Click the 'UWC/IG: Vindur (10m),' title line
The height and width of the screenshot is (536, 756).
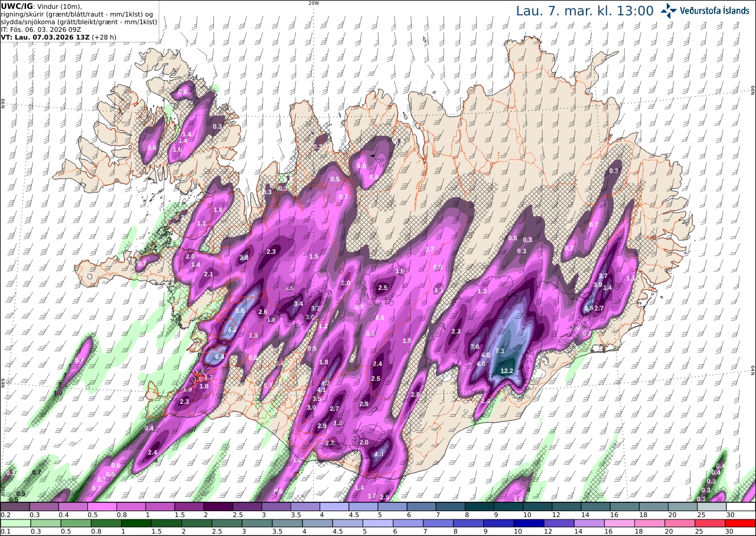pyautogui.click(x=41, y=6)
